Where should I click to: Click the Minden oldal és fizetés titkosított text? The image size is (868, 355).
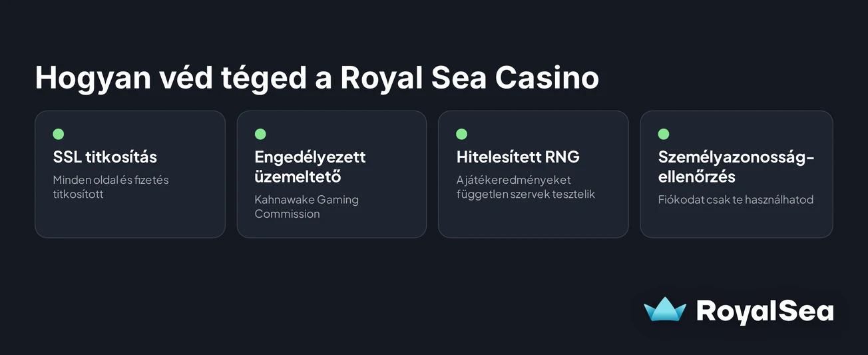(x=111, y=187)
